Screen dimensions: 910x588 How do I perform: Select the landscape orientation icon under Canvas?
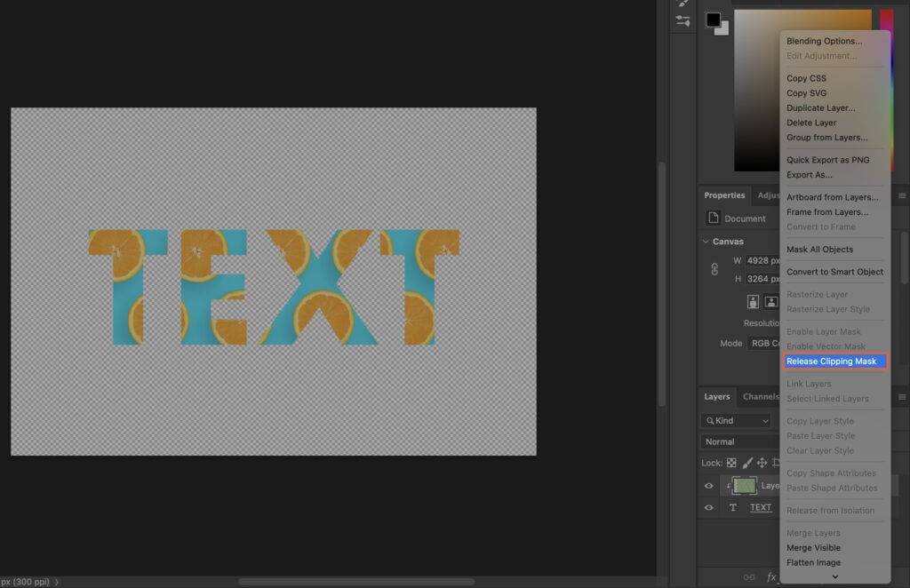pos(770,301)
